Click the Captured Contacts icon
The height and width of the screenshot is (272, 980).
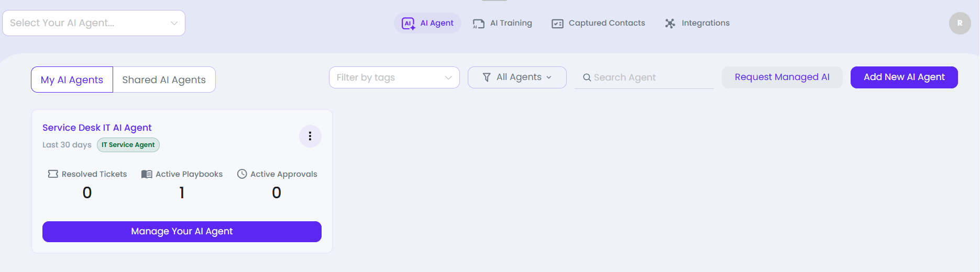pyautogui.click(x=557, y=24)
